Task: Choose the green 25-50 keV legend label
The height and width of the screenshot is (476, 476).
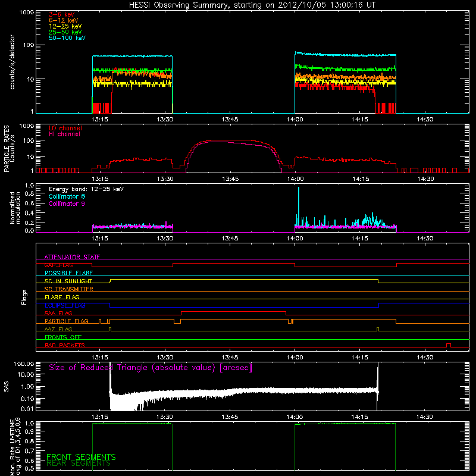Action: (x=65, y=32)
